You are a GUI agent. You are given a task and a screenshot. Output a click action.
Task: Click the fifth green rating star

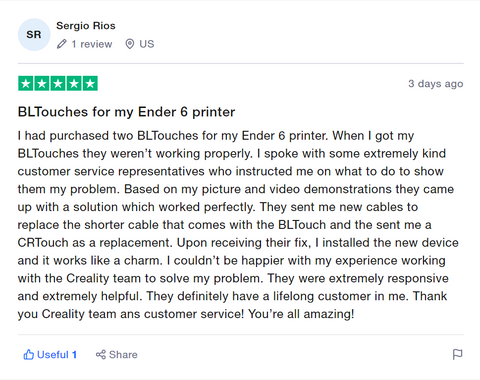[90, 84]
